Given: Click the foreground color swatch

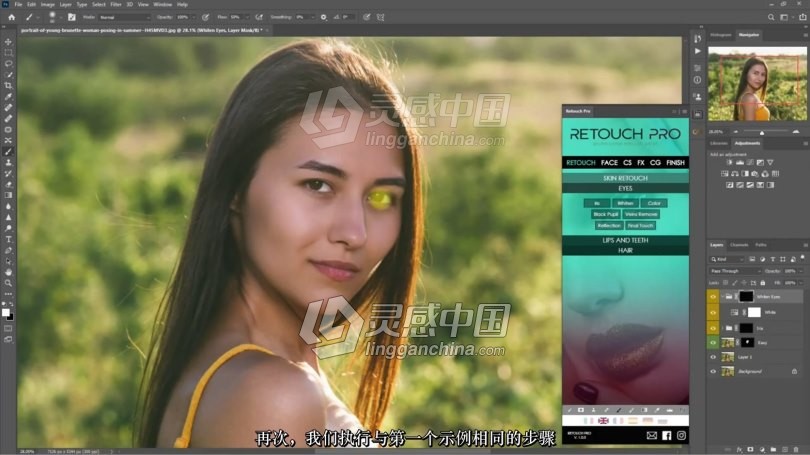Looking at the screenshot, I should (x=6, y=312).
